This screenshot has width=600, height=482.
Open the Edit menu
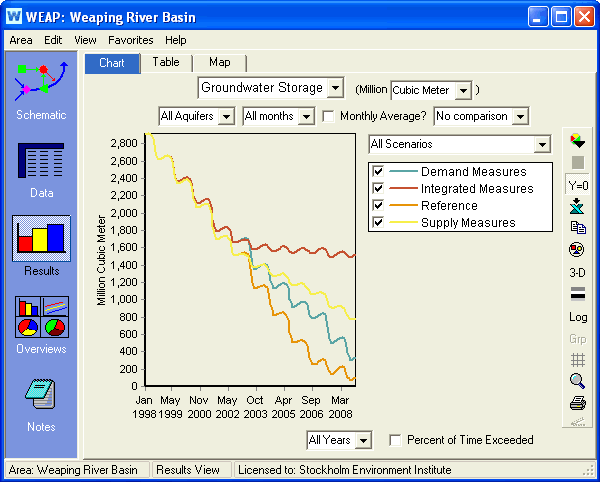pos(53,40)
